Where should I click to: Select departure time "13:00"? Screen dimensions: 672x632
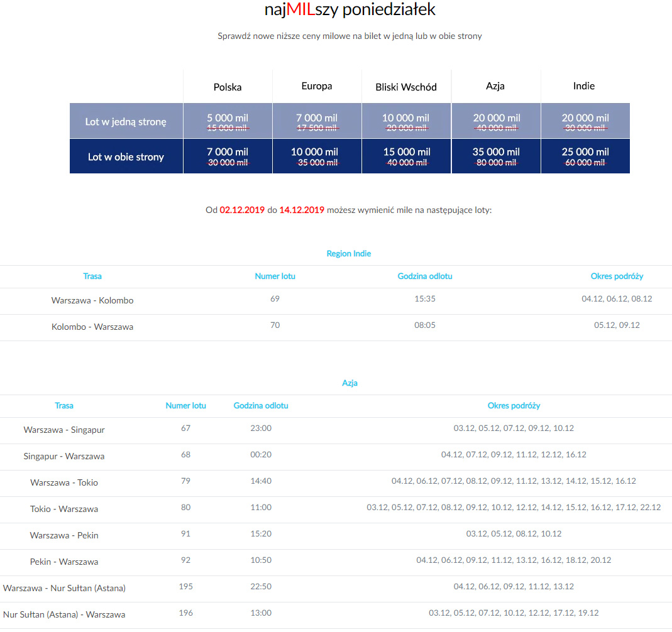click(x=261, y=613)
